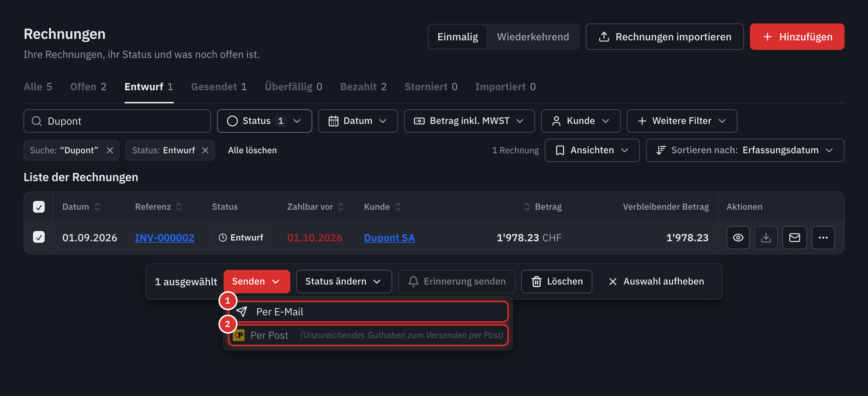This screenshot has height=396, width=868.
Task: Remove the Status: Entwurf filter chip
Action: pos(205,150)
